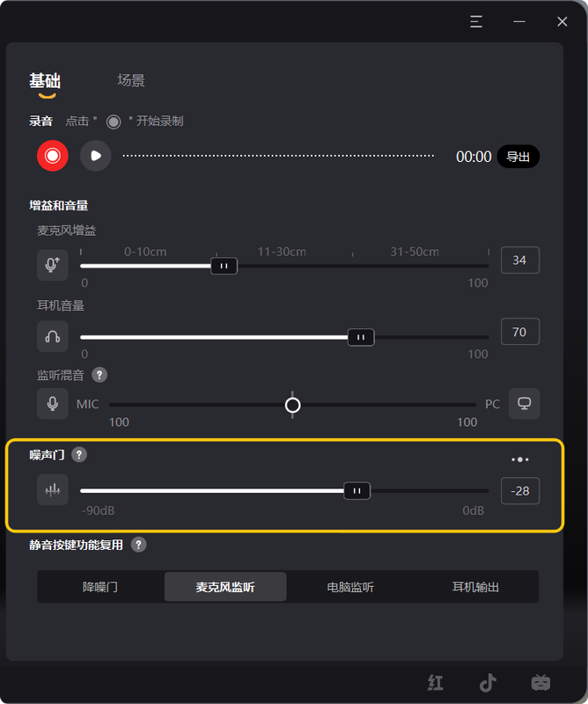Select the 基础 tab
588x704 pixels.
pyautogui.click(x=45, y=81)
